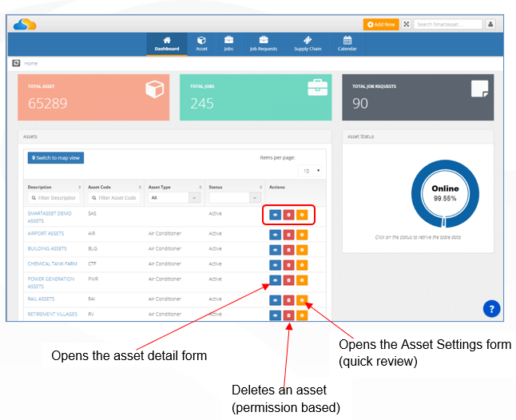Focus the Search SmartAsset field
The height and width of the screenshot is (420, 516).
pos(448,24)
